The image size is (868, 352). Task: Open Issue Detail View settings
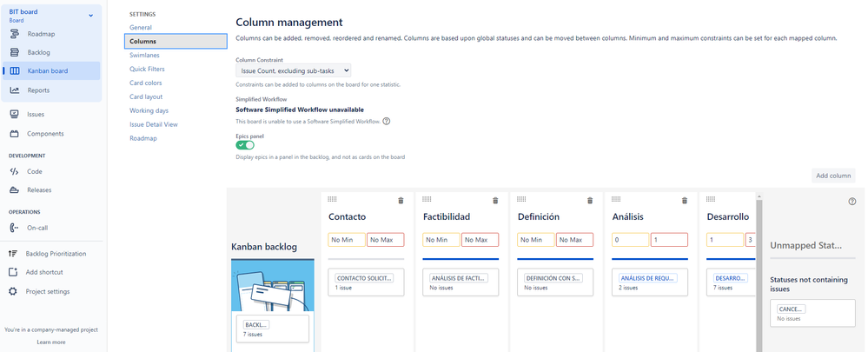(x=154, y=124)
